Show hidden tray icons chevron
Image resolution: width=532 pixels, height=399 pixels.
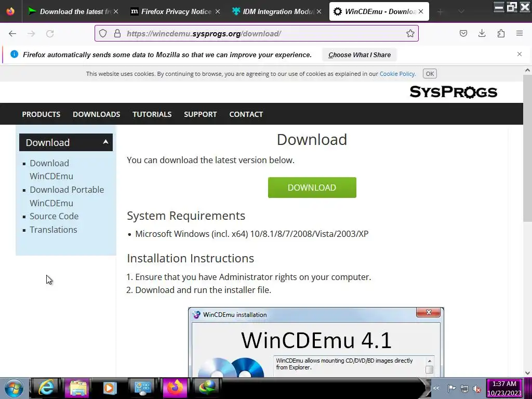pyautogui.click(x=436, y=388)
